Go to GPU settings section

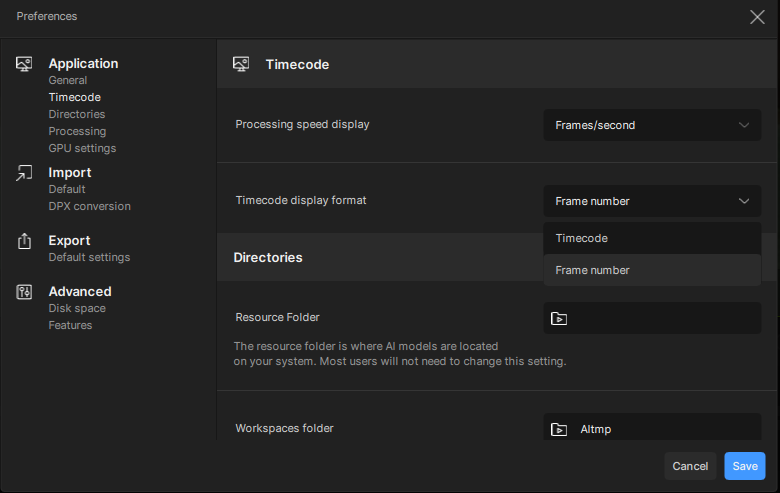click(82, 148)
